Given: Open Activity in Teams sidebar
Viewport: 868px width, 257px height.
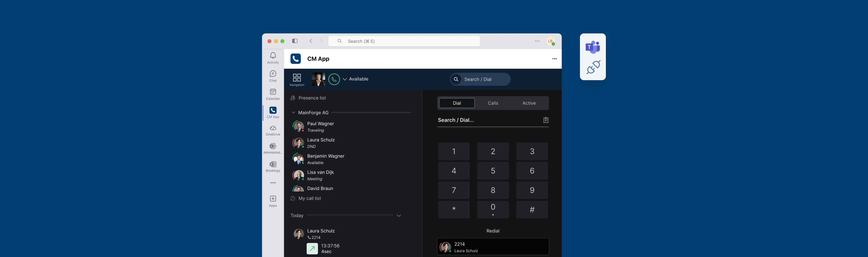Looking at the screenshot, I should point(273,58).
